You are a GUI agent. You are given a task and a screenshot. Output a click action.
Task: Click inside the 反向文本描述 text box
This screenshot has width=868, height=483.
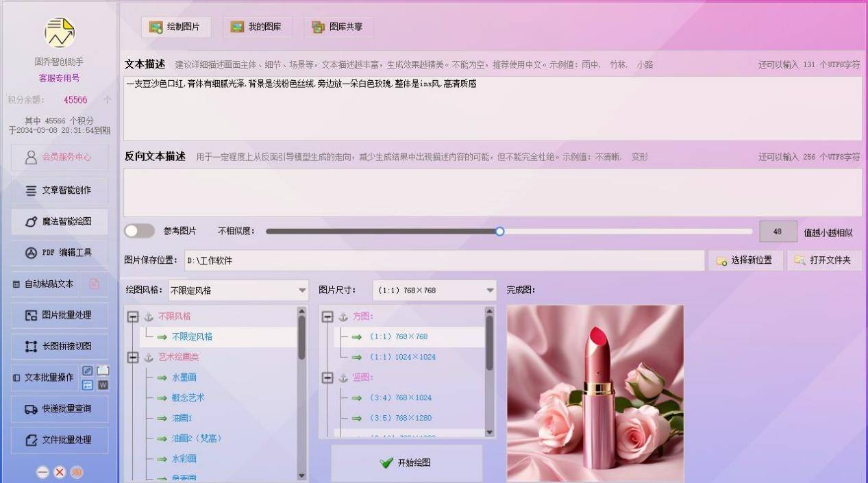(x=492, y=193)
